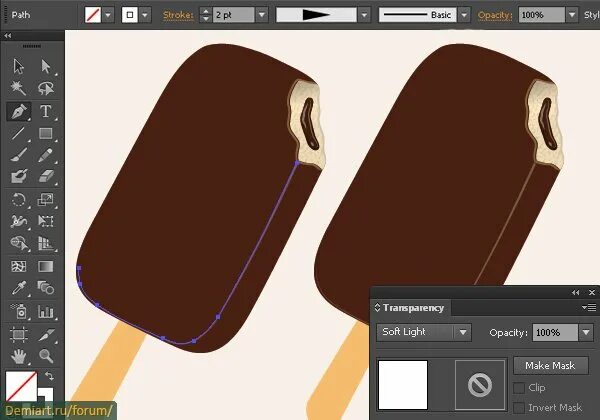Screen dimensions: 600x420
Task: Select the Perspective Grid tool
Action: coord(46,243)
